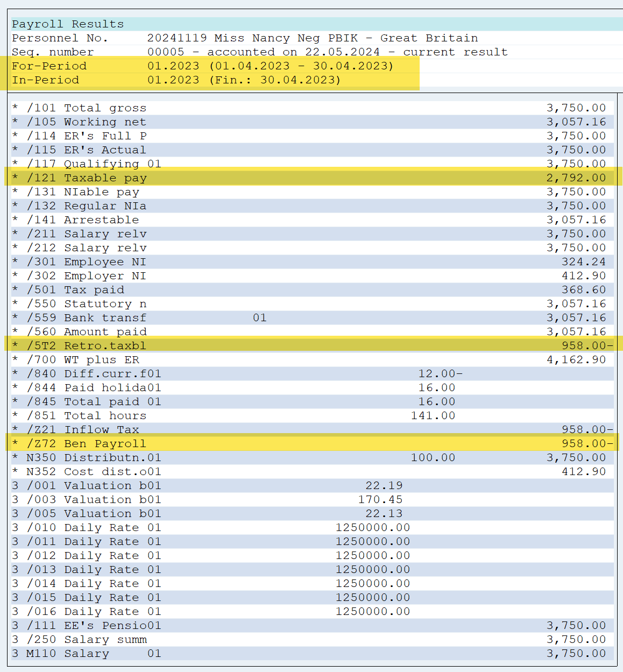Select the /101 Total gross row
The height and width of the screenshot is (672, 623).
coord(312,108)
